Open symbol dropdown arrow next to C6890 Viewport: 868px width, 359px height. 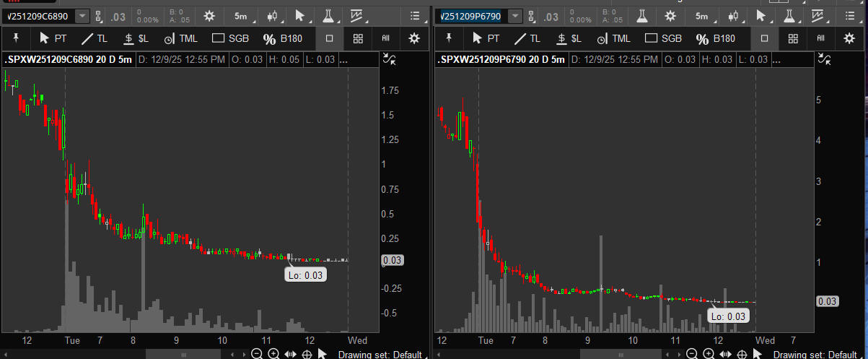(x=82, y=16)
